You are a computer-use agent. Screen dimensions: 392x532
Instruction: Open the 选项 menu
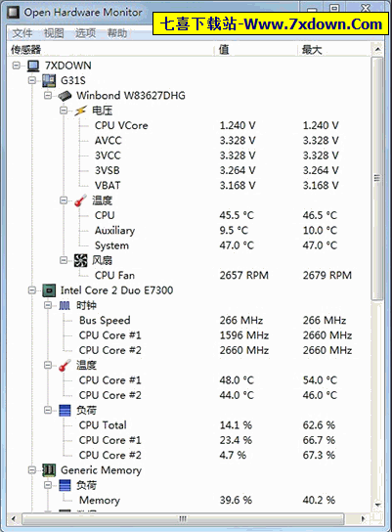coord(85,33)
